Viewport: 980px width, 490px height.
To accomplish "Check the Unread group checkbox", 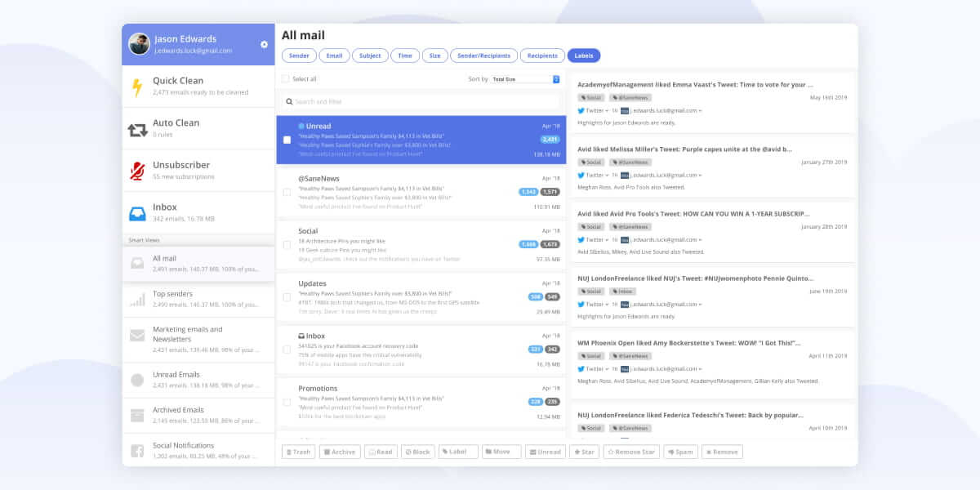I will [x=287, y=140].
